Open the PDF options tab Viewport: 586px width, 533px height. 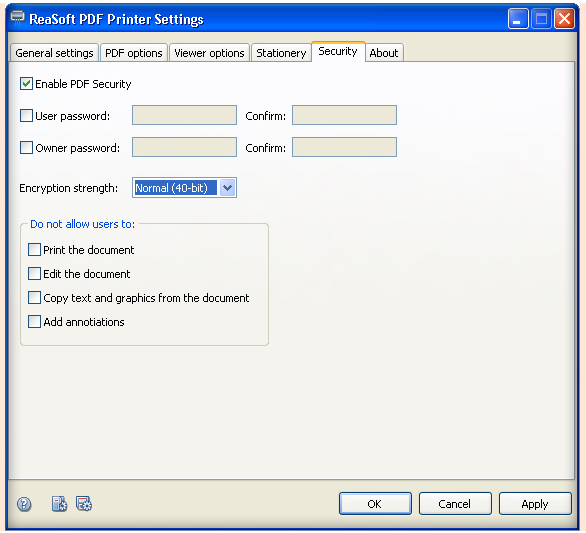(x=134, y=53)
